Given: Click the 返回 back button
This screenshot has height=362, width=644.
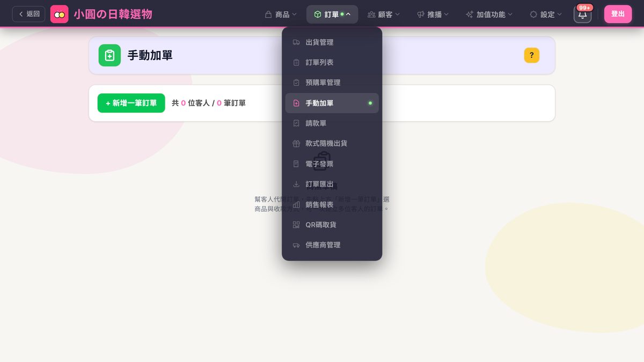Looking at the screenshot, I should click(29, 14).
